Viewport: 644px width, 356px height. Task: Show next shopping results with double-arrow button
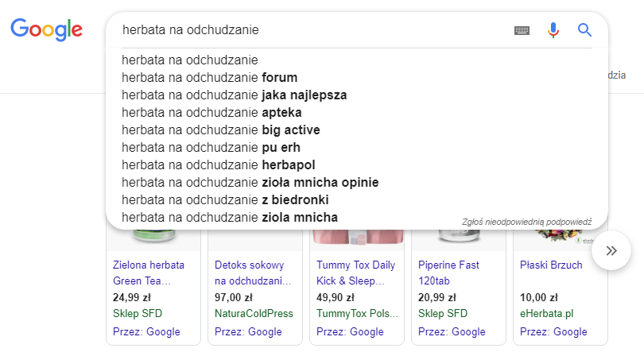[x=611, y=250]
